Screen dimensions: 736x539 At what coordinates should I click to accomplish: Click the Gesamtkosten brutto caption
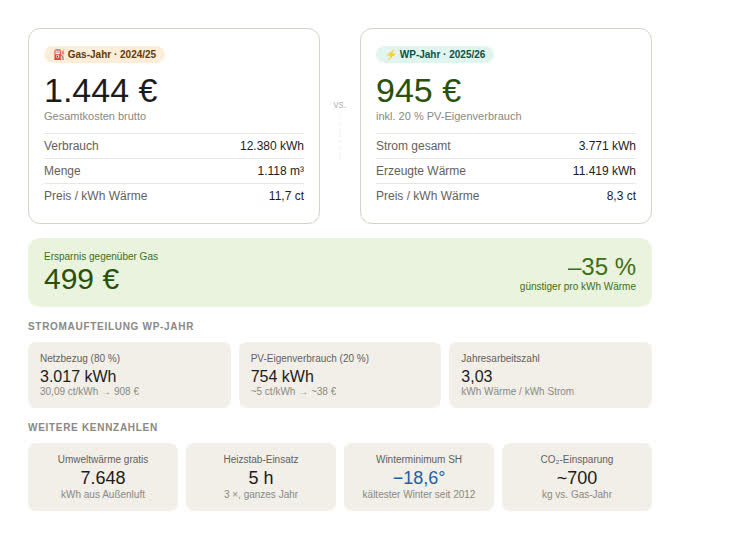tap(95, 116)
